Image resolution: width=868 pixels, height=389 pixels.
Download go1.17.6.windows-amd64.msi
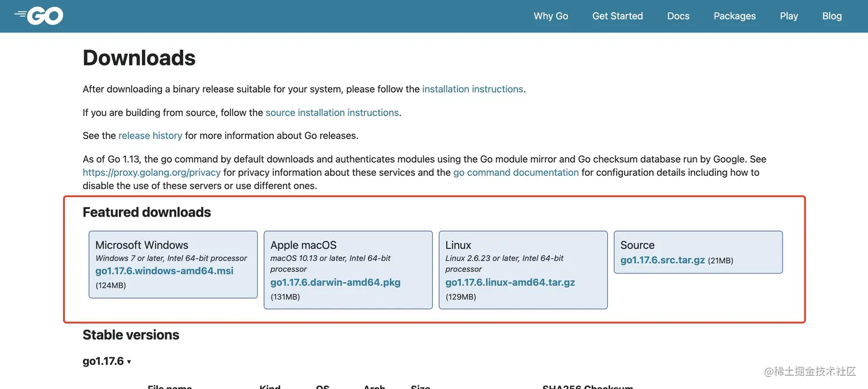(x=164, y=271)
